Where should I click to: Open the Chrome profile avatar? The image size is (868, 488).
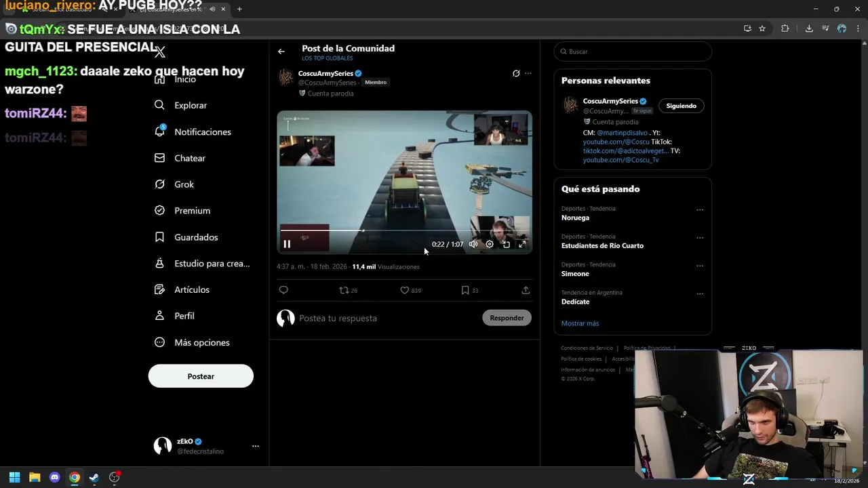click(842, 28)
